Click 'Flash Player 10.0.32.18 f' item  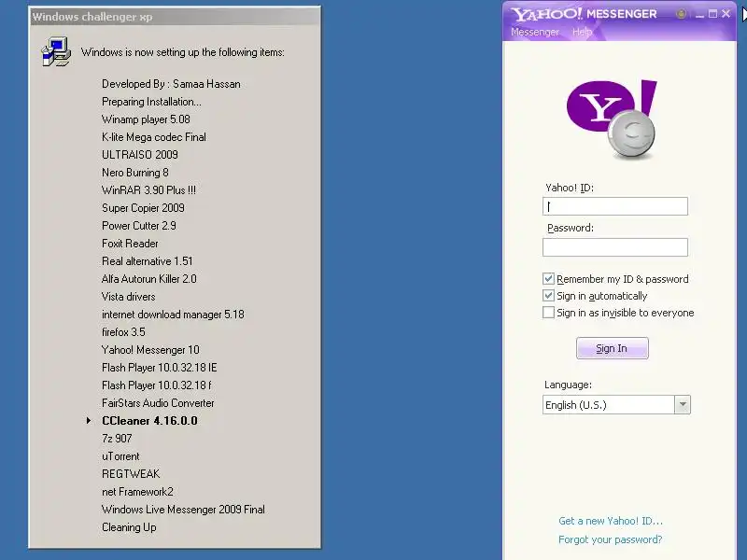point(156,385)
